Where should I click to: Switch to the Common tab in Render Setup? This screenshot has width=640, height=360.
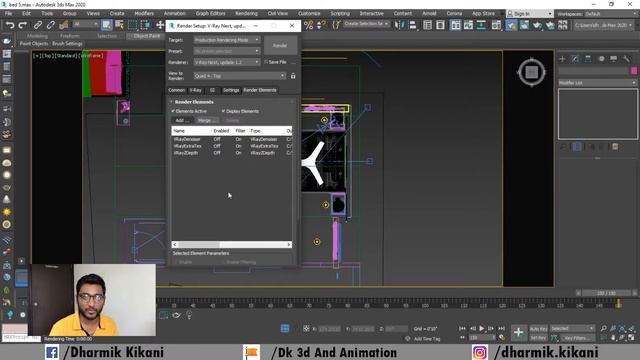tap(177, 90)
